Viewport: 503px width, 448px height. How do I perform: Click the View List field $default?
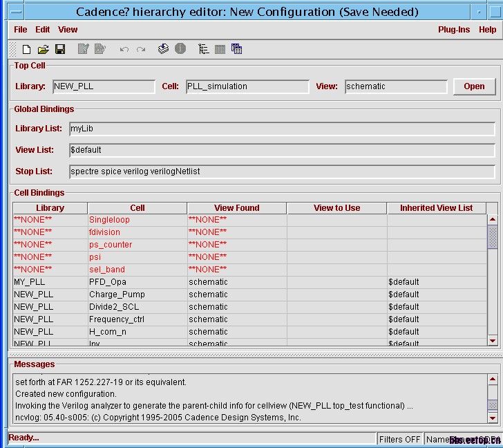pyautogui.click(x=282, y=150)
